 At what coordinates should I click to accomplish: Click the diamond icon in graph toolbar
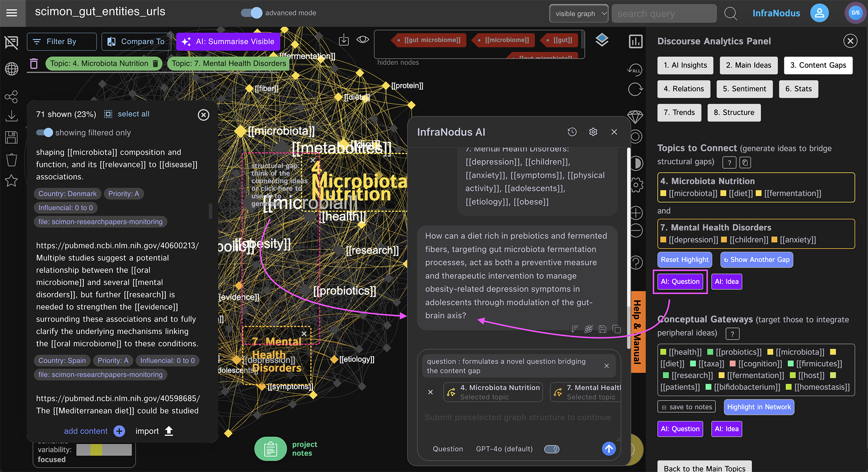(x=635, y=116)
